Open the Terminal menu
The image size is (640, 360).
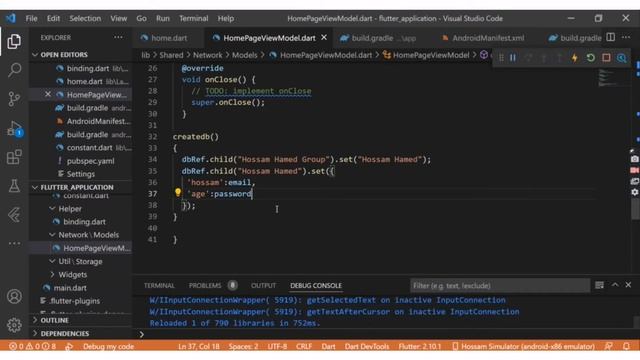coord(193,18)
